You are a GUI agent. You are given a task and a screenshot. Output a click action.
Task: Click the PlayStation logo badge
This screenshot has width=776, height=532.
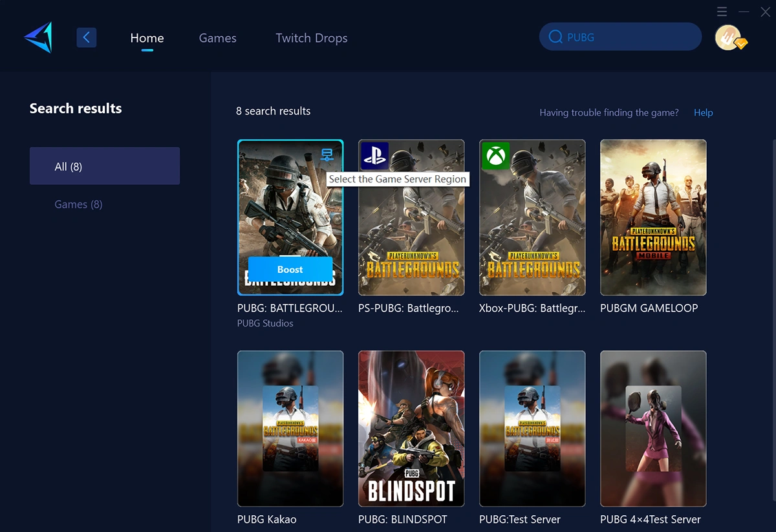click(x=374, y=156)
